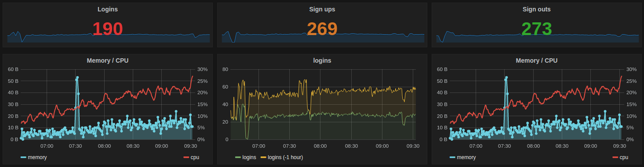Click memory spike peak in left graph
The height and width of the screenshot is (167, 644).
click(77, 78)
